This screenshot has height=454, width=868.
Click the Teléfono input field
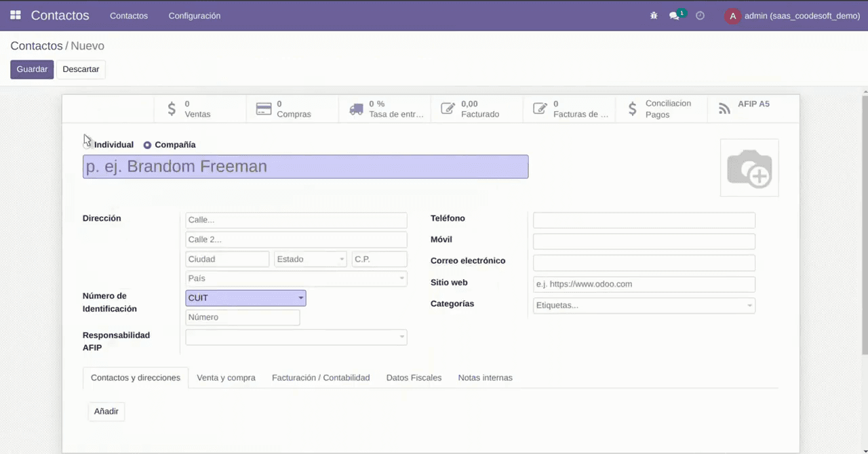[644, 220]
